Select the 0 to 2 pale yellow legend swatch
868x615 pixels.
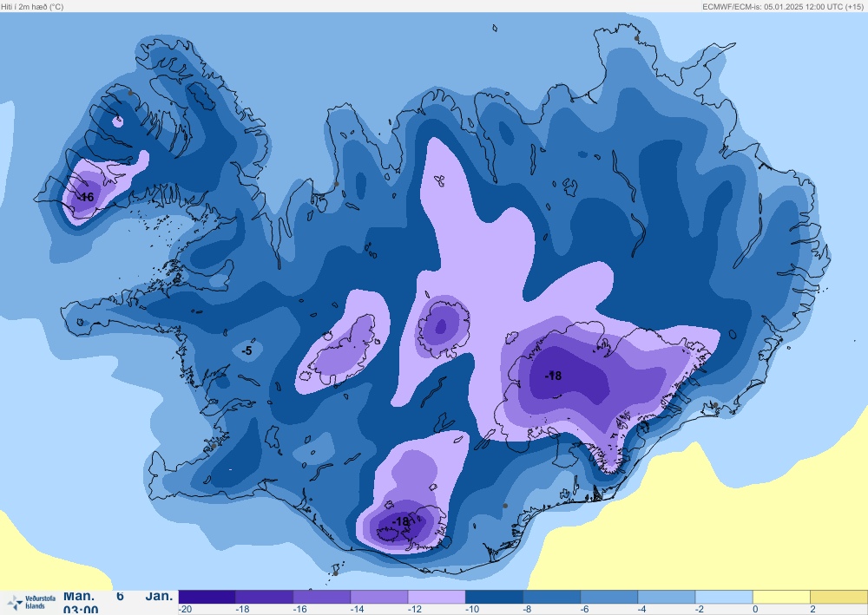click(782, 597)
